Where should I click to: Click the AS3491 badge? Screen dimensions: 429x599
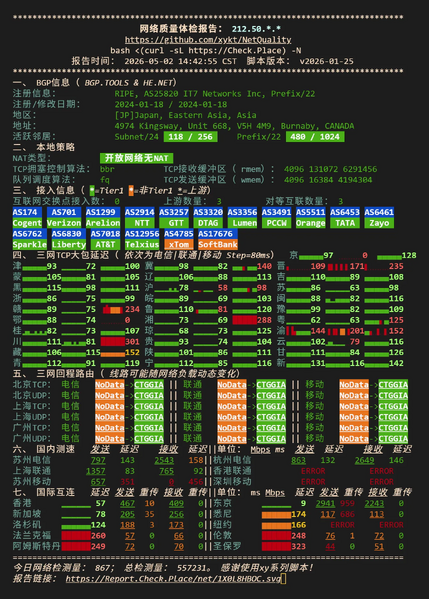(x=277, y=212)
